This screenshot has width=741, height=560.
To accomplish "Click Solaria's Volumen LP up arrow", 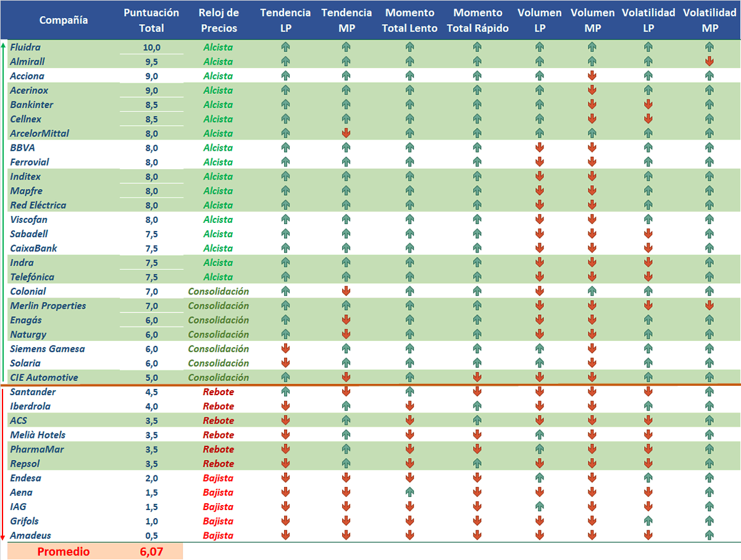I will click(539, 363).
